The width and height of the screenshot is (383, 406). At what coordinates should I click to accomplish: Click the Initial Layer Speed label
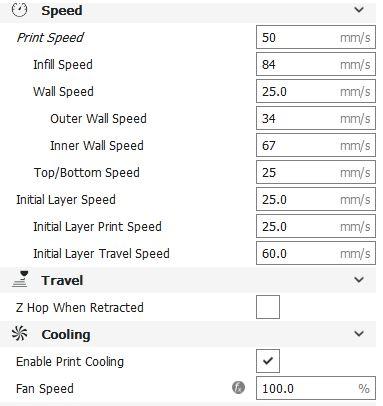[66, 200]
